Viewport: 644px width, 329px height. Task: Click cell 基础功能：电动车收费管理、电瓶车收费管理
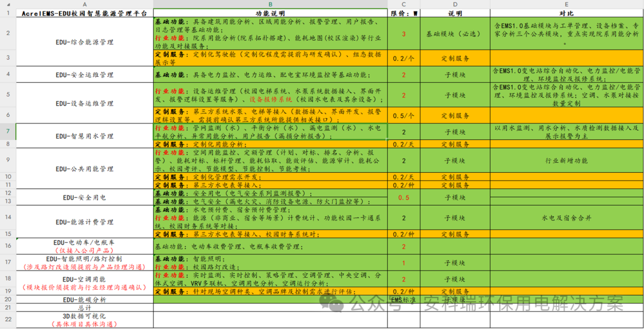click(270, 246)
